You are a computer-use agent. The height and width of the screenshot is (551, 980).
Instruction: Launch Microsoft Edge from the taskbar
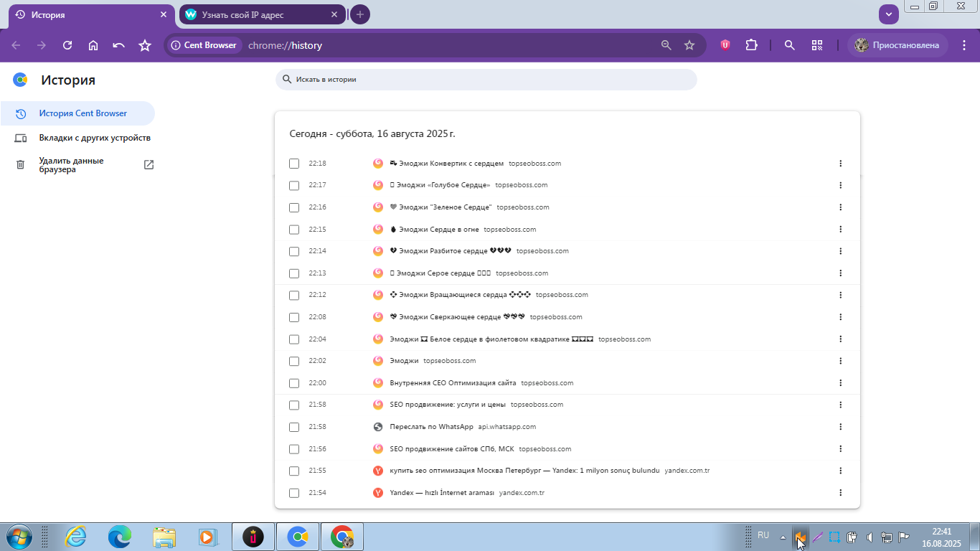(x=120, y=537)
